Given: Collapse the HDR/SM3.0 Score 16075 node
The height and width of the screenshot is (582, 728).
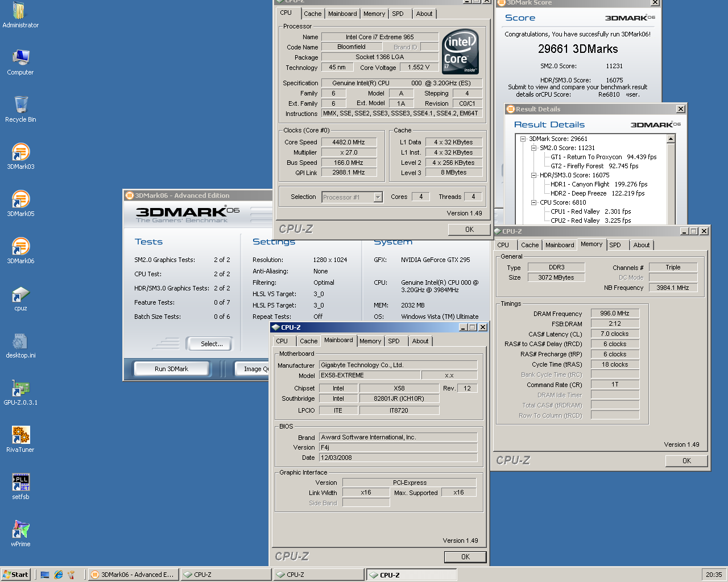Looking at the screenshot, I should pyautogui.click(x=533, y=175).
